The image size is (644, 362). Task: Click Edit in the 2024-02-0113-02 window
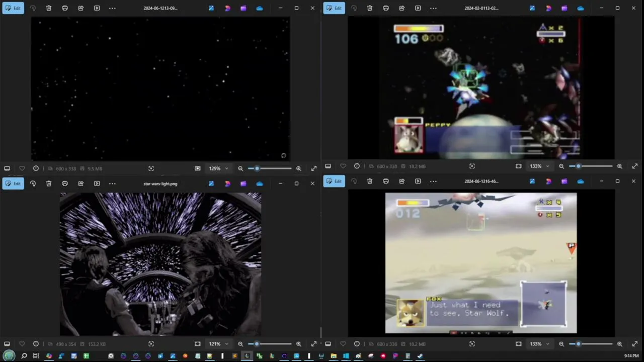click(x=334, y=8)
